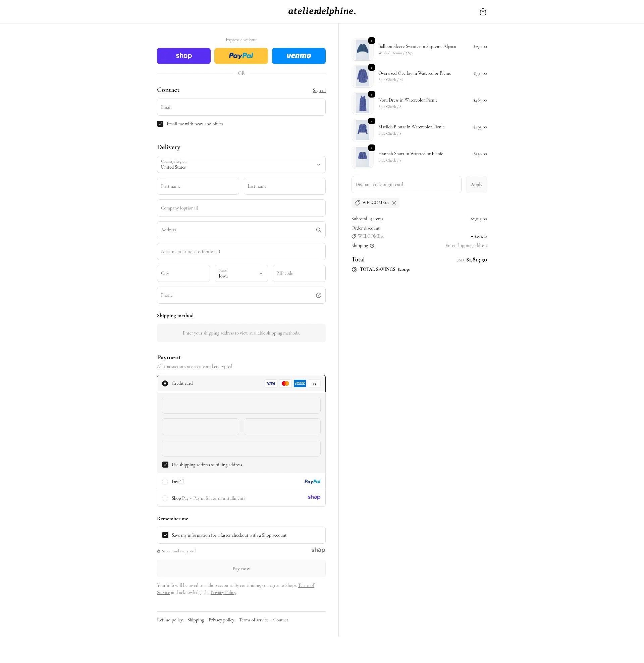Click the Balloon Sleeve Sweater product thumbnail
This screenshot has height=663, width=644.
click(x=362, y=49)
